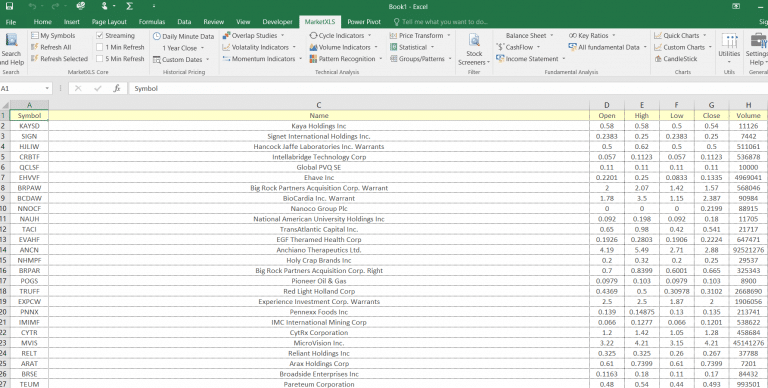Click the Key Ratios icon
The width and height of the screenshot is (768, 388).
573,36
